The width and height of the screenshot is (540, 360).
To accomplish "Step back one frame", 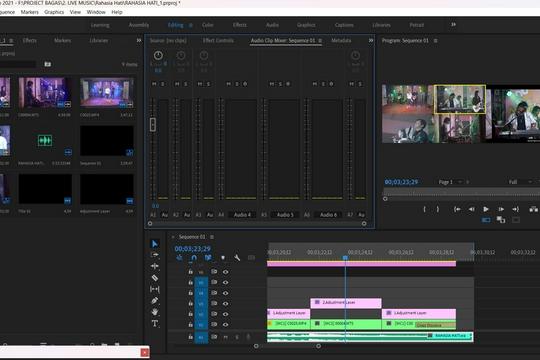I will click(471, 209).
